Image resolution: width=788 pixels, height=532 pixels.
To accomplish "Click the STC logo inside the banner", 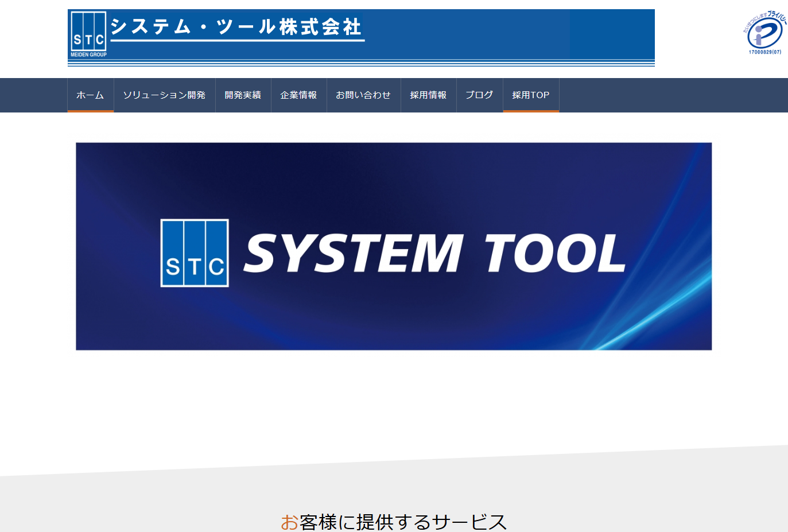I will 195,253.
